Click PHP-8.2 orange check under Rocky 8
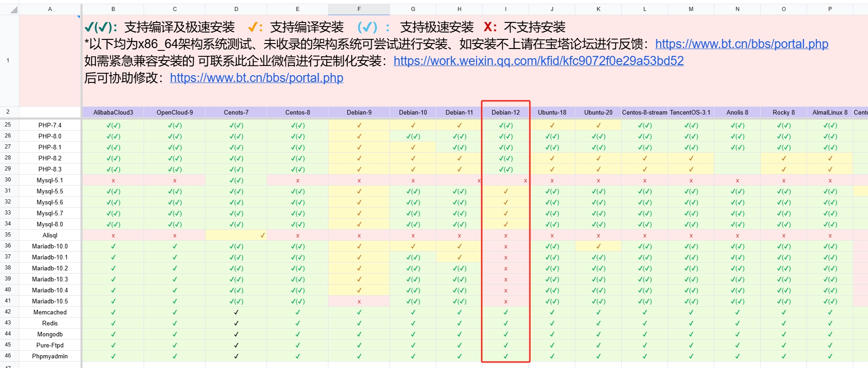Image resolution: width=868 pixels, height=368 pixels. tap(784, 158)
